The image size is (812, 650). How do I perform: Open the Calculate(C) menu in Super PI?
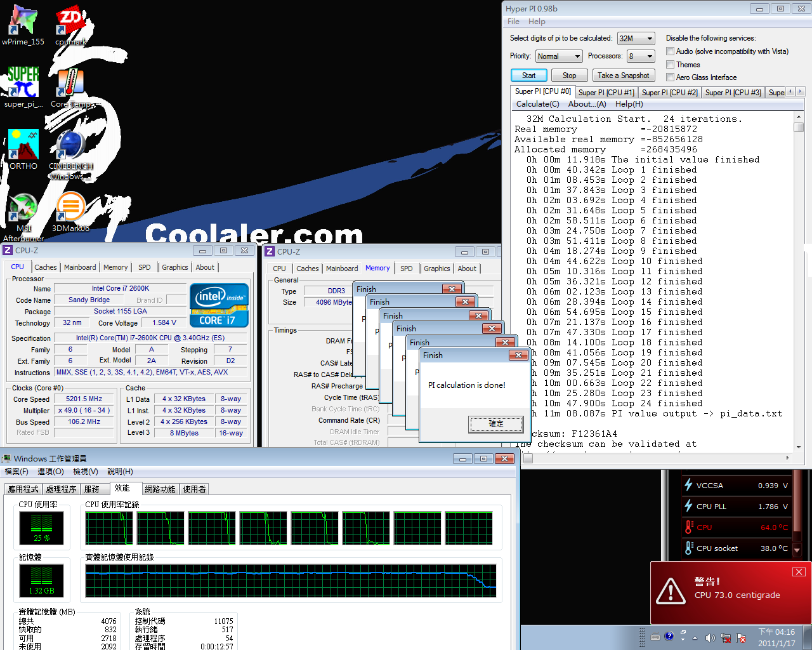(x=538, y=104)
